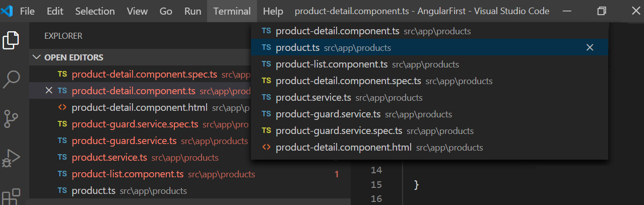
Task: Select product-guard.service.ts in the dropdown list
Action: pos(429,114)
